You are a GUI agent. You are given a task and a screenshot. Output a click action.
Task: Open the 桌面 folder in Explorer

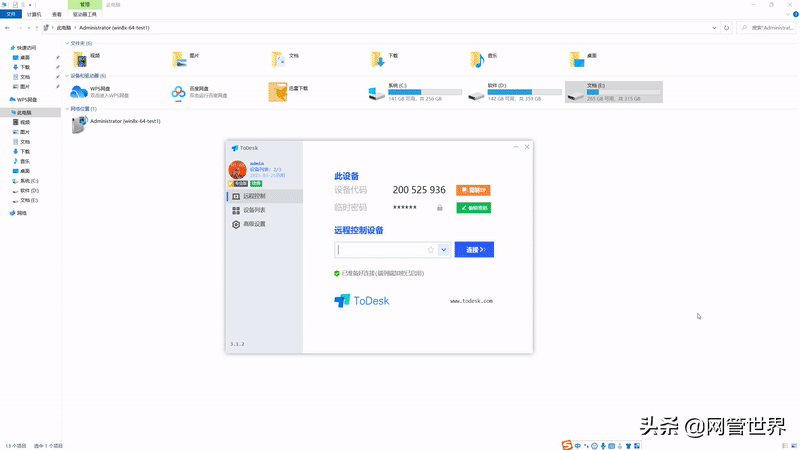click(583, 59)
